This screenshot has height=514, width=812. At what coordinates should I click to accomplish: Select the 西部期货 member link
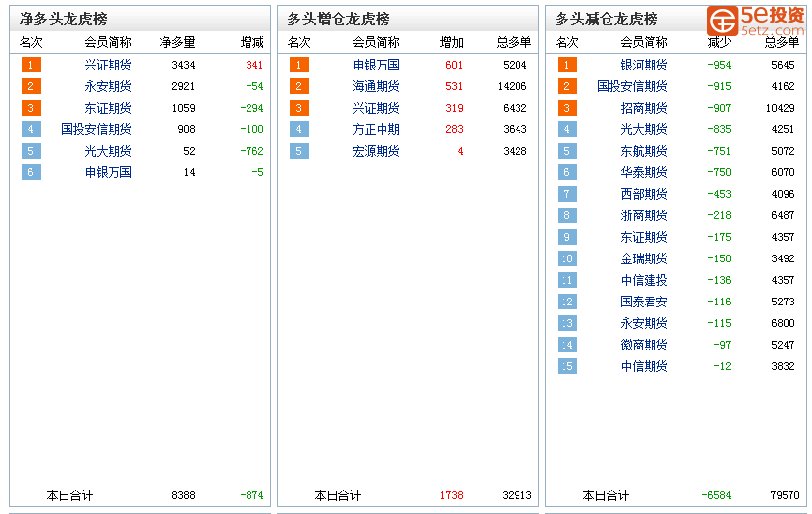click(644, 194)
